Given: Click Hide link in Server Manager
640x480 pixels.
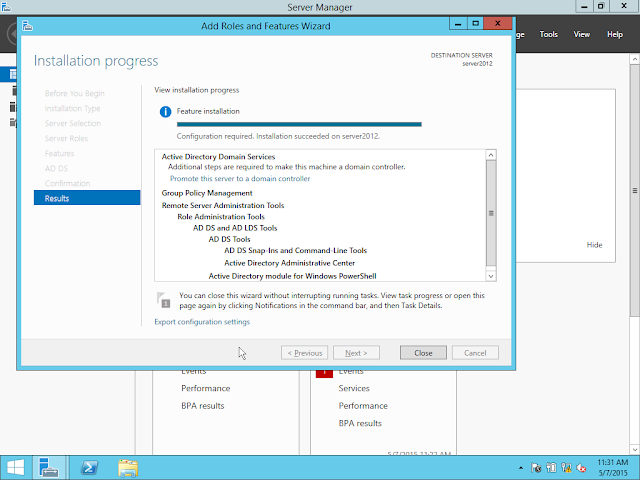Looking at the screenshot, I should coord(594,245).
